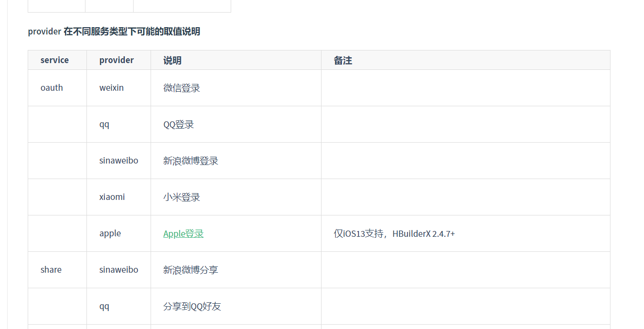Select the 小米登录 description text
Screen dimensions: 644x329
coord(182,197)
